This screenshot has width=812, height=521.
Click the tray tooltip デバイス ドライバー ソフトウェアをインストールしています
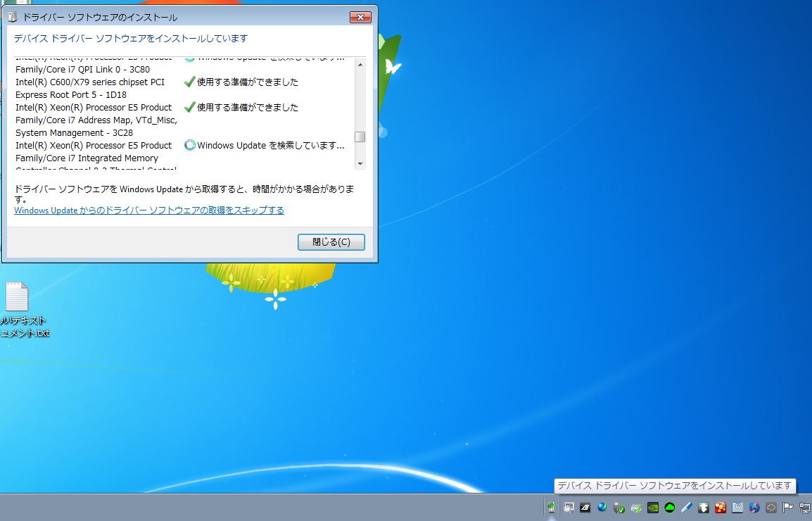(x=675, y=486)
